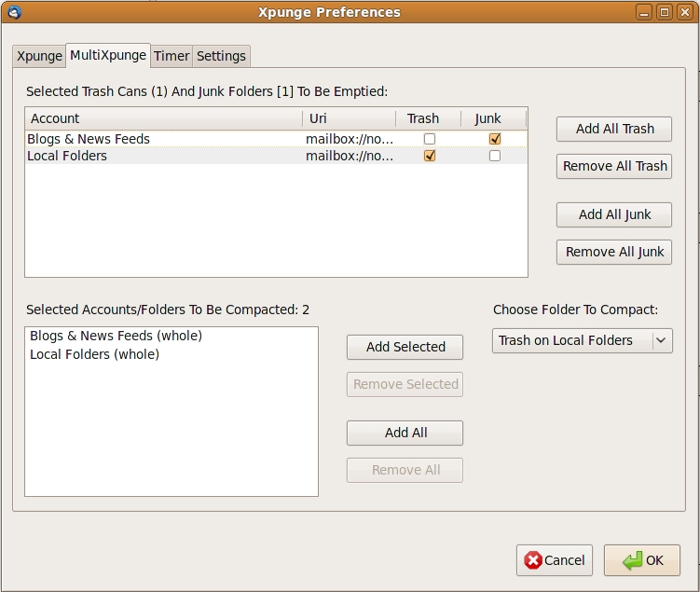This screenshot has height=592, width=700.
Task: Click the Add Selected button
Action: [x=405, y=347]
